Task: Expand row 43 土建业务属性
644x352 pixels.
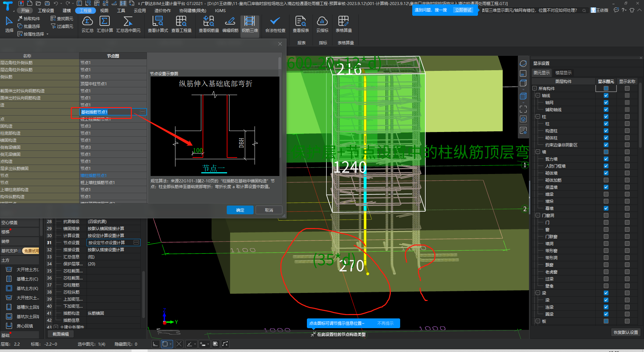Action: 56,327
